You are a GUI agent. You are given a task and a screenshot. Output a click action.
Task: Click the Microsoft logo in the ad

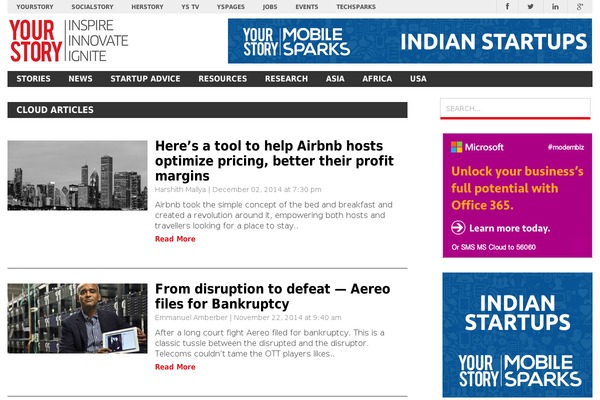click(477, 147)
